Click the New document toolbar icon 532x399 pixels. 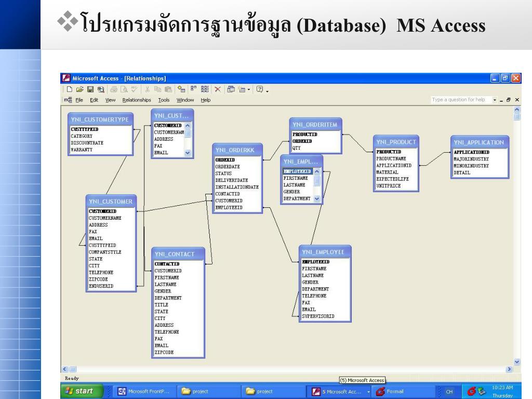coord(70,89)
